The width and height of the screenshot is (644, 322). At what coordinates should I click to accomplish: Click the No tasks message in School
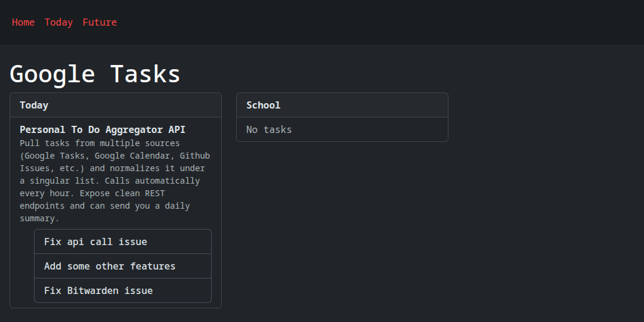click(x=269, y=129)
